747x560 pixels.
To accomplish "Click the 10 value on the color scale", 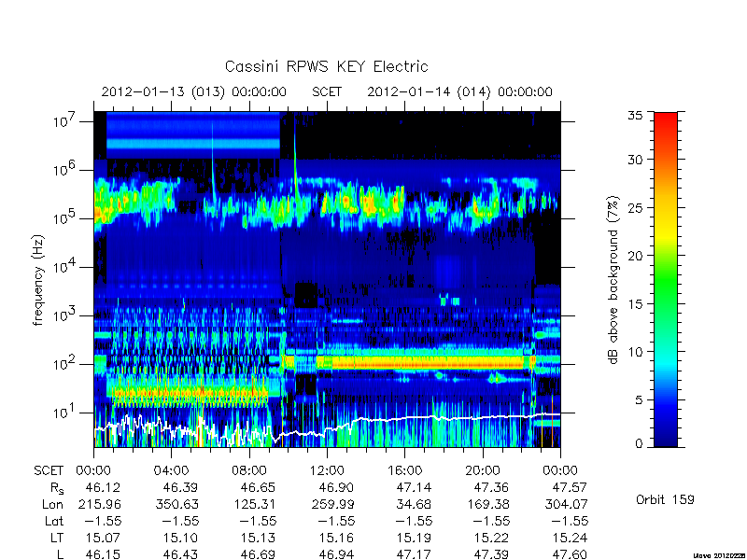I will (x=635, y=352).
